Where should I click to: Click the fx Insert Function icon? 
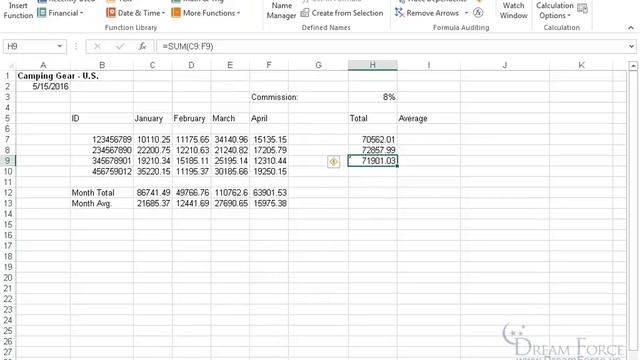142,46
